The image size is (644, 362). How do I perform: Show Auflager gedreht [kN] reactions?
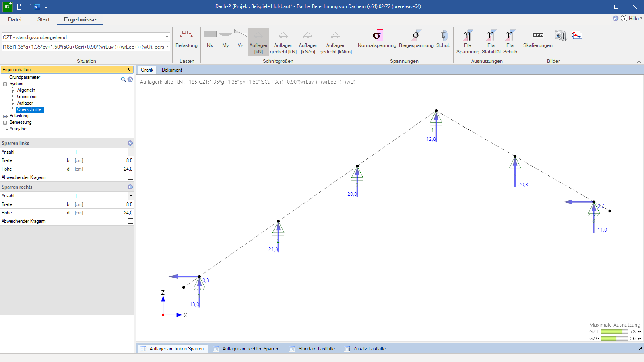[x=283, y=41]
